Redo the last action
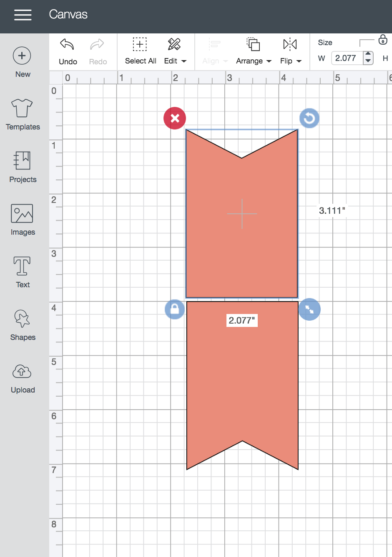 coord(98,52)
